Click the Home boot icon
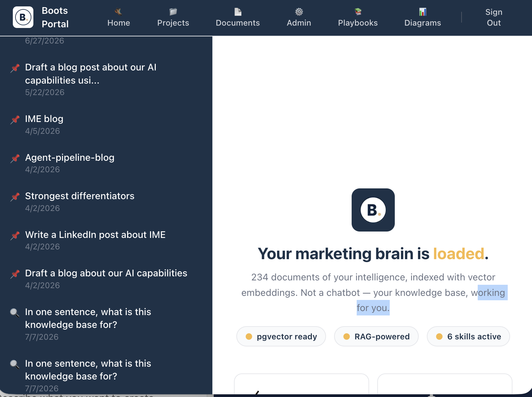This screenshot has height=397, width=532. (x=118, y=12)
